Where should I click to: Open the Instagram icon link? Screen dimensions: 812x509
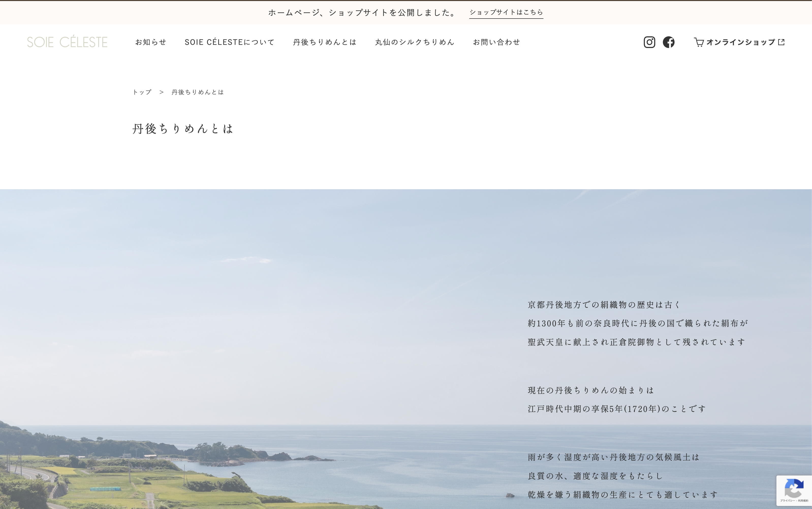tap(649, 42)
